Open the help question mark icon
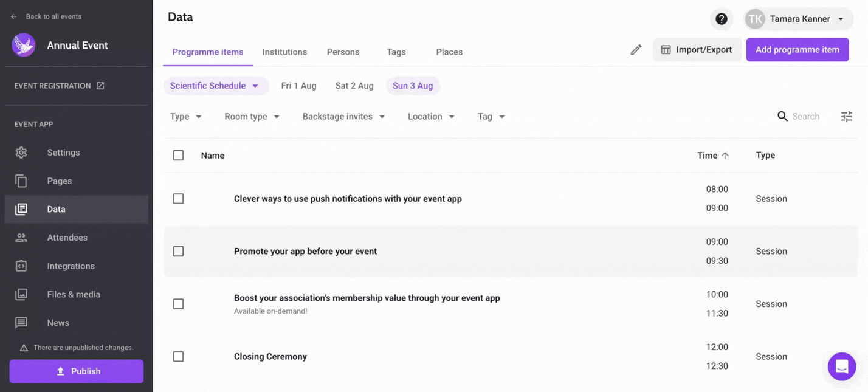 (722, 19)
